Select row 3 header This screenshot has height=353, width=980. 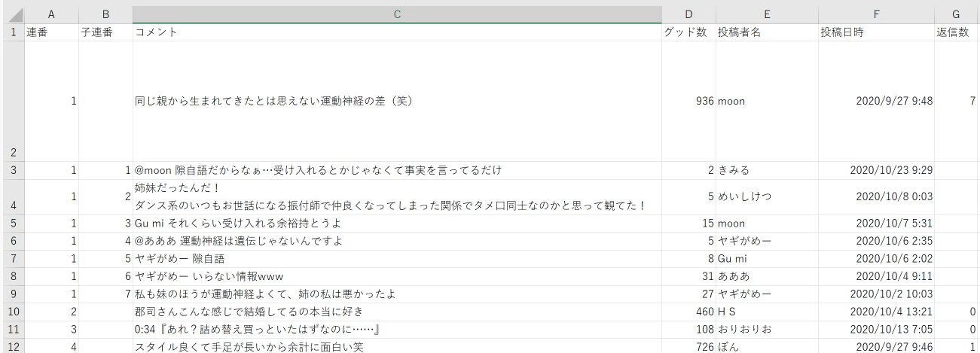[13, 170]
